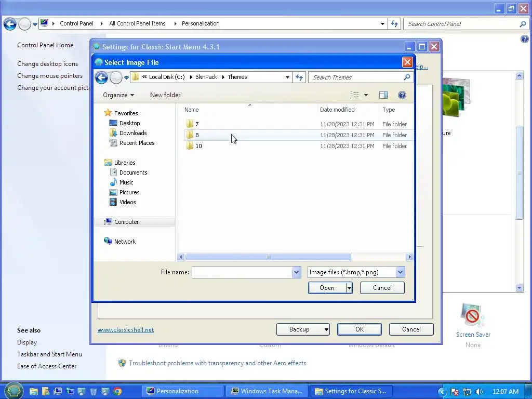The height and width of the screenshot is (399, 532).
Task: Select Libraries in the navigation pane
Action: pos(125,162)
